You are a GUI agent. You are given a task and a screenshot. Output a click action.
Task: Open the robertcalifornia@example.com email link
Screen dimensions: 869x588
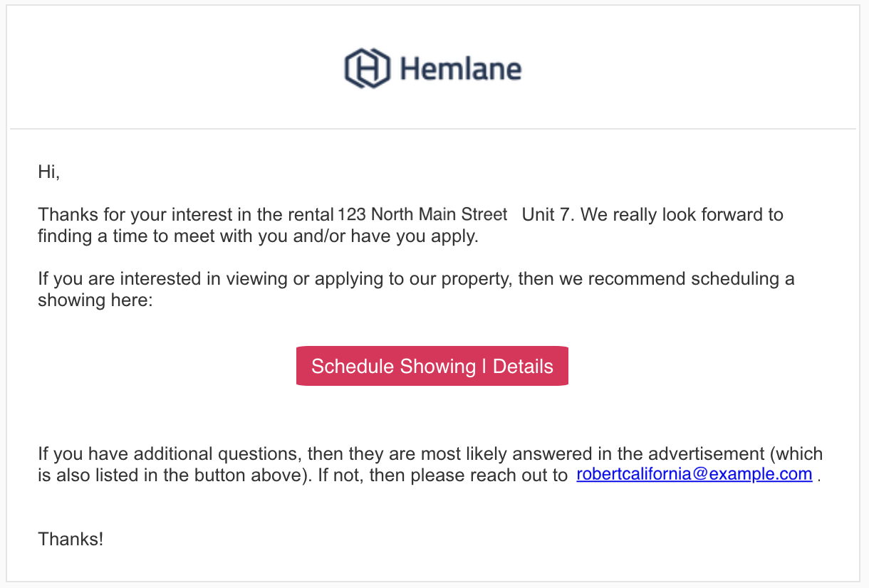point(694,474)
